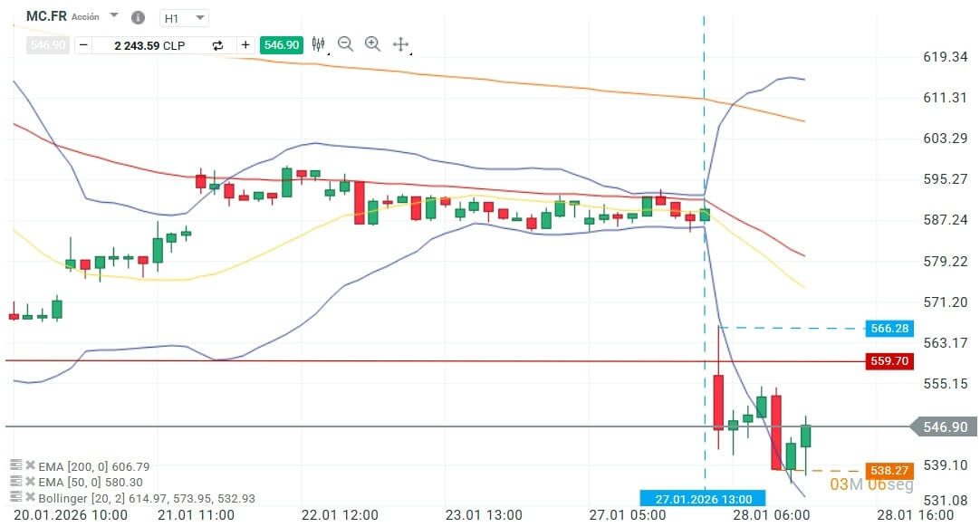Screen dimensions: 980x527
Task: Remove the EMA 200 indicator
Action: coord(30,465)
